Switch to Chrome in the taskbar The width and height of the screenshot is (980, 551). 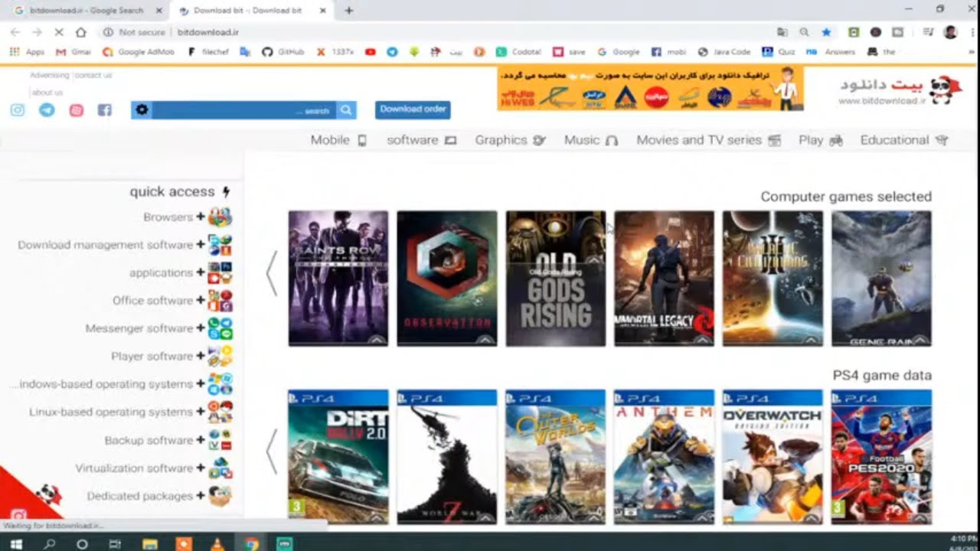tap(251, 544)
